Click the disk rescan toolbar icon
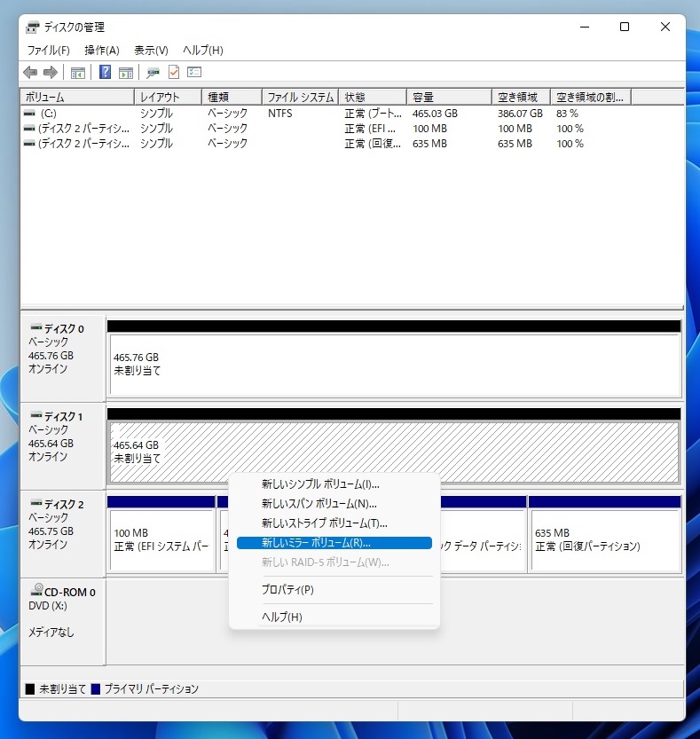700x739 pixels. 153,73
